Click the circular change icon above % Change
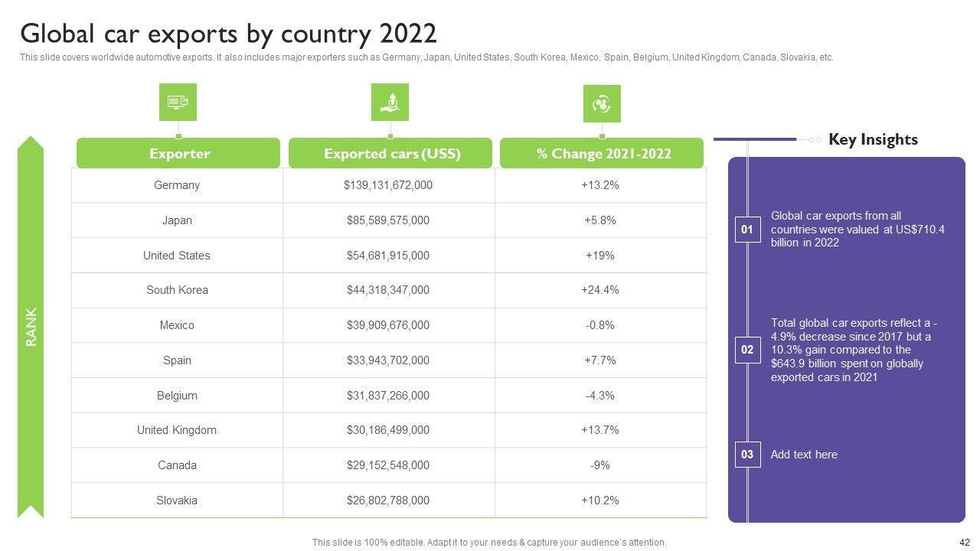980x551 pixels. pyautogui.click(x=602, y=103)
